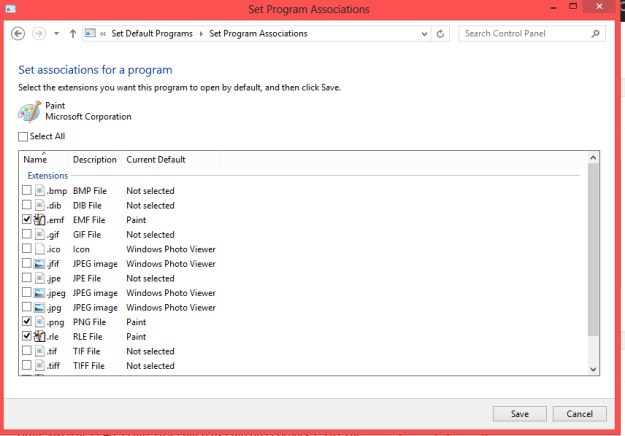Click the .gif file type icon
Screen dimensions: 625x436
tap(39, 234)
